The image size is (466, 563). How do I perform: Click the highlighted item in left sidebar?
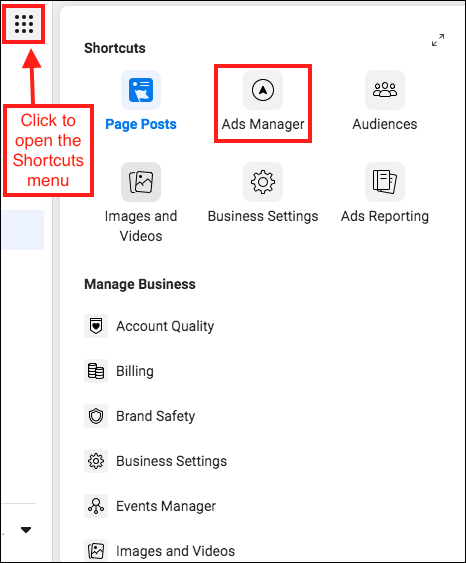(23, 230)
